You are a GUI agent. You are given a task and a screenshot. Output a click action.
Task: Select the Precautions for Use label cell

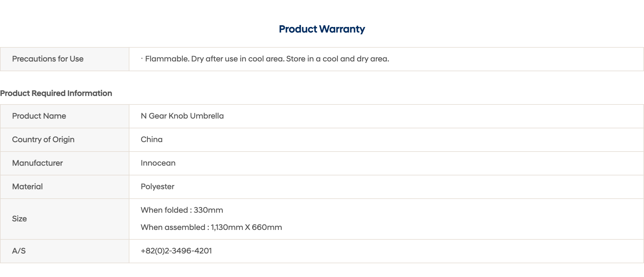(65, 59)
